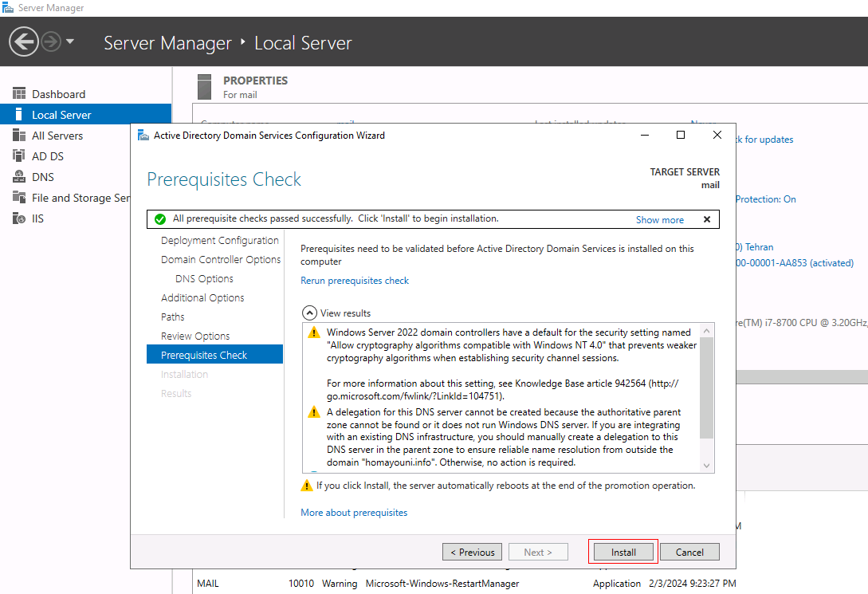868x594 pixels.
Task: Click the wizard title bar icon
Action: coord(143,135)
